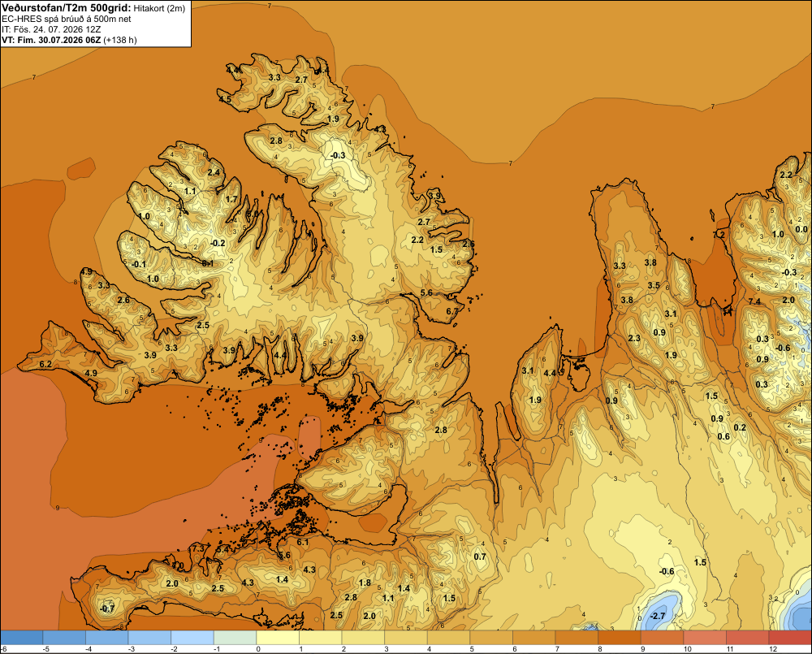Click the '0.7' temperature value on the map
The image size is (812, 654).
[480, 557]
